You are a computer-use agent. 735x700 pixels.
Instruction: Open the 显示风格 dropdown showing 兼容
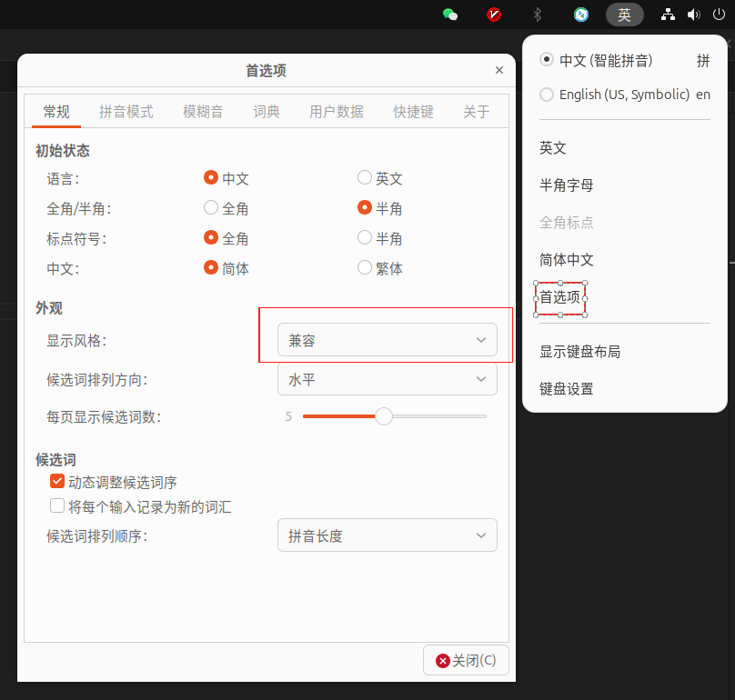(387, 340)
